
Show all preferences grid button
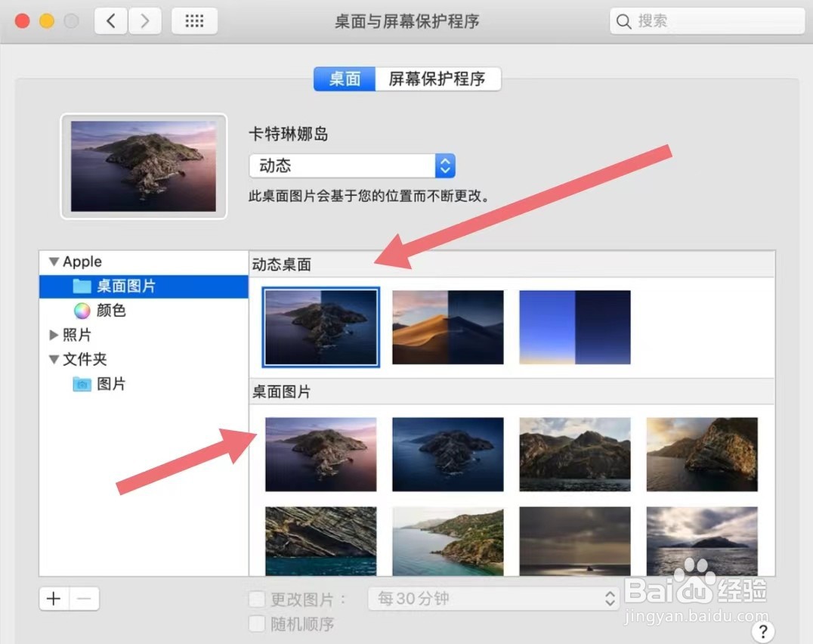tap(194, 20)
